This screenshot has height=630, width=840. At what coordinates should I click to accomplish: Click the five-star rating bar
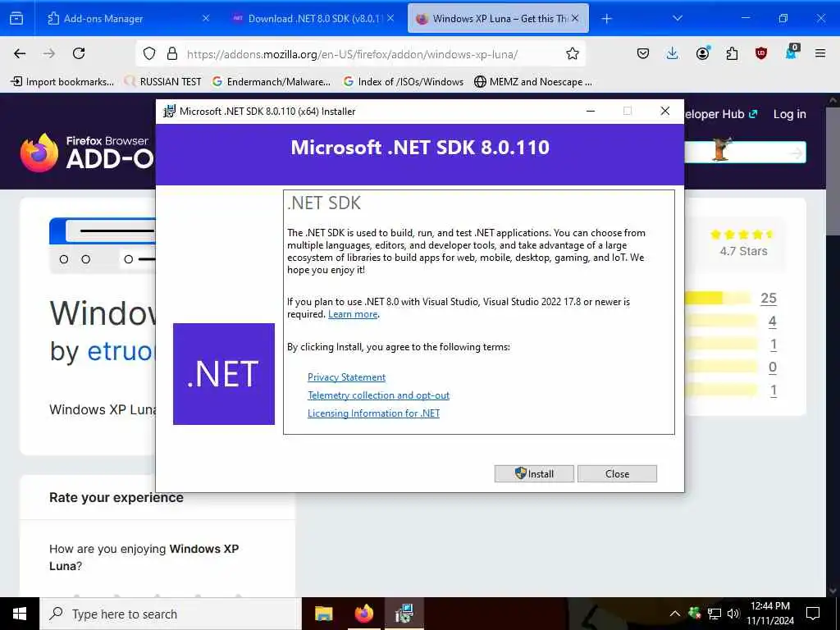coord(718,298)
